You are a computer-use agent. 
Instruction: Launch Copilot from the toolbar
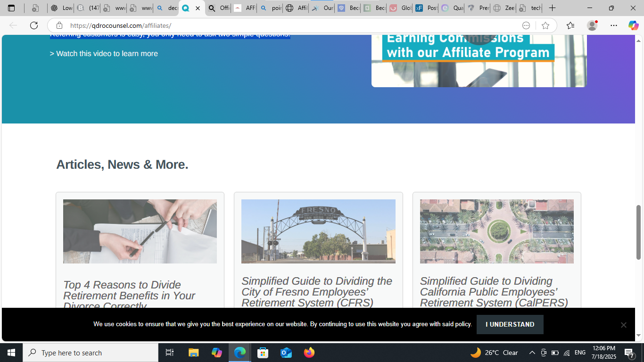coord(633,25)
